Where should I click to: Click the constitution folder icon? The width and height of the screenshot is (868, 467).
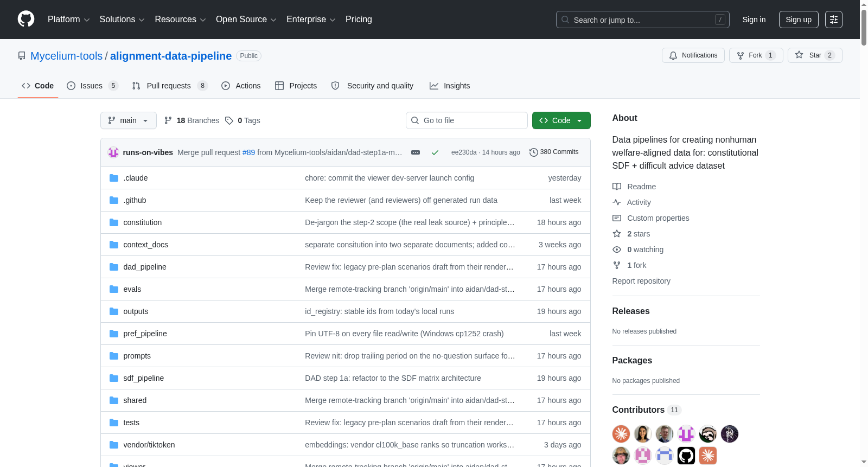pyautogui.click(x=114, y=222)
